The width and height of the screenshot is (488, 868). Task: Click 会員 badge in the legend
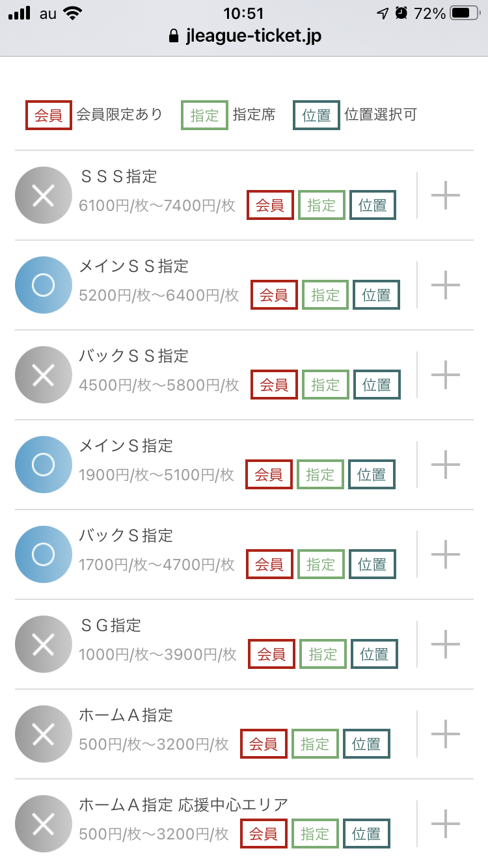pyautogui.click(x=48, y=116)
